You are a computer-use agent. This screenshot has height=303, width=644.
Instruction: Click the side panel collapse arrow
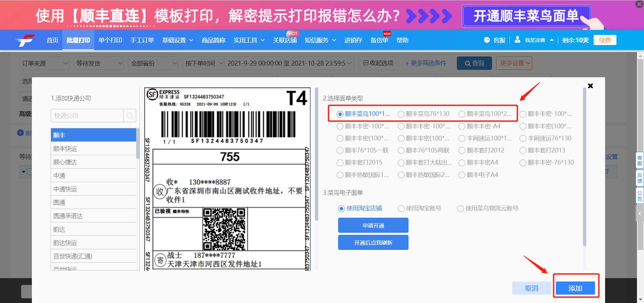pyautogui.click(x=640, y=213)
